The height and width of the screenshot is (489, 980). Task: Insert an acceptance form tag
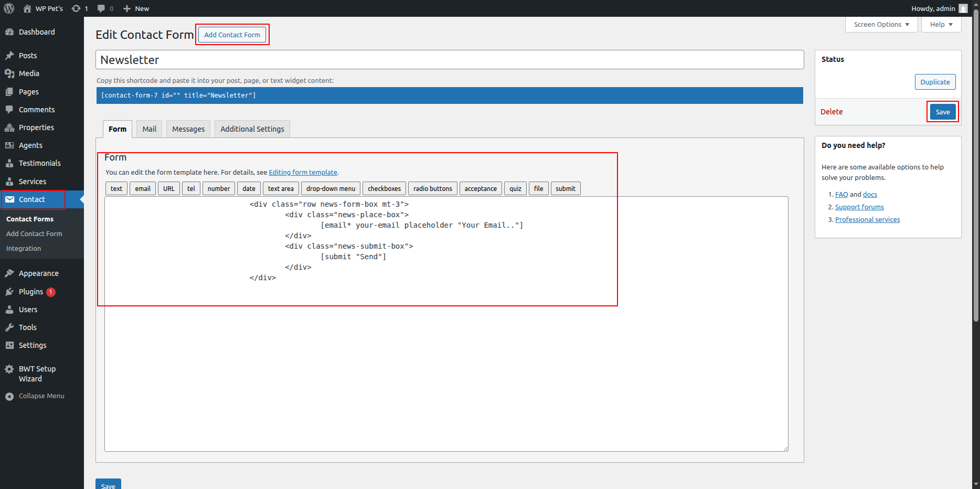[480, 189]
